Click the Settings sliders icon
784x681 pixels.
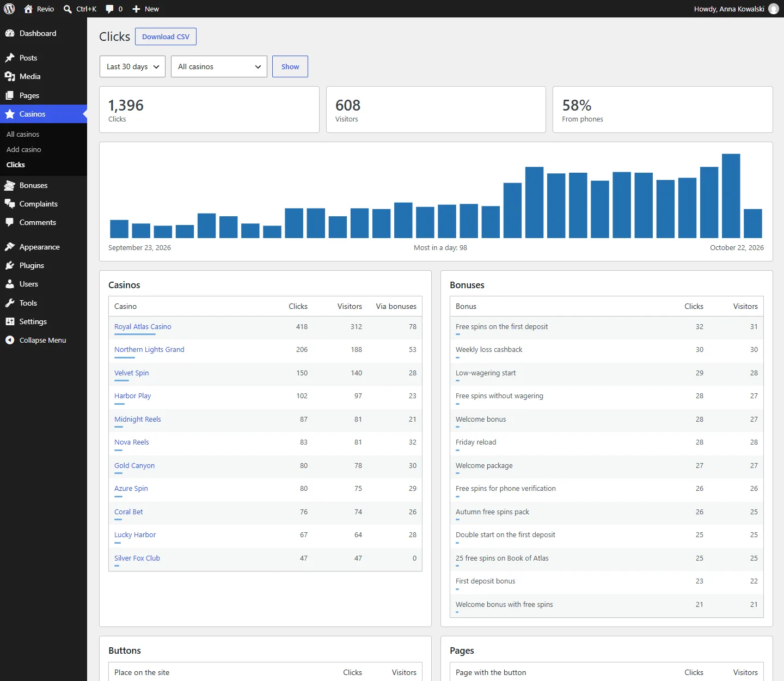pos(10,321)
